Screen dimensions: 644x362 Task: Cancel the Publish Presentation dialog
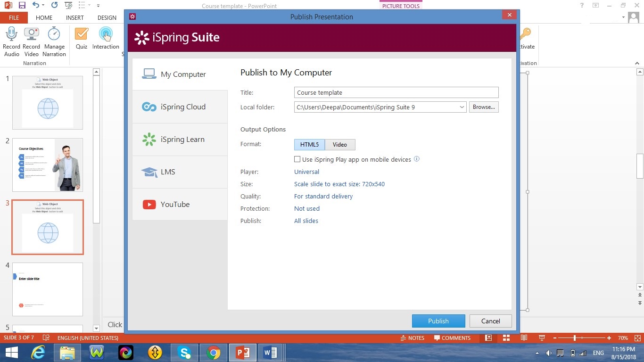(x=491, y=321)
